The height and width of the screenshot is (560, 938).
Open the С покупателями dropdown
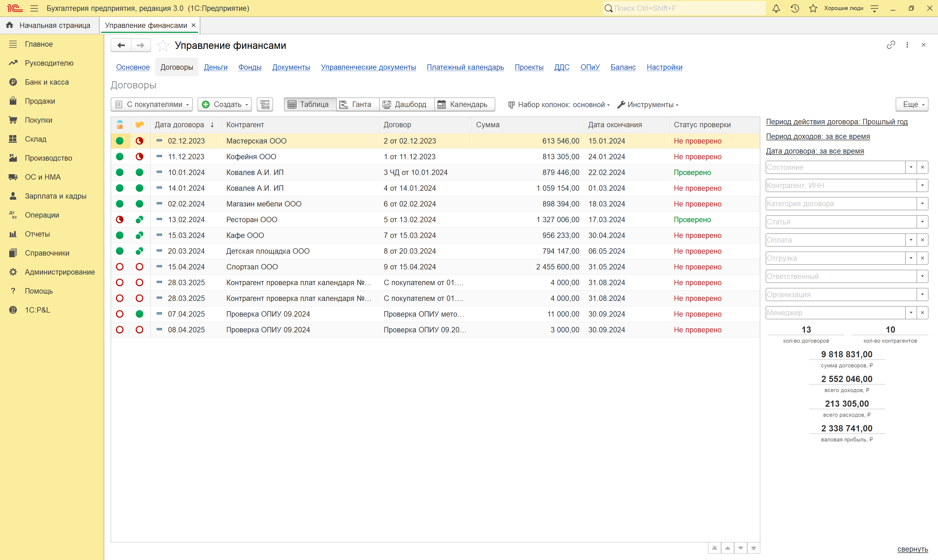tap(152, 104)
